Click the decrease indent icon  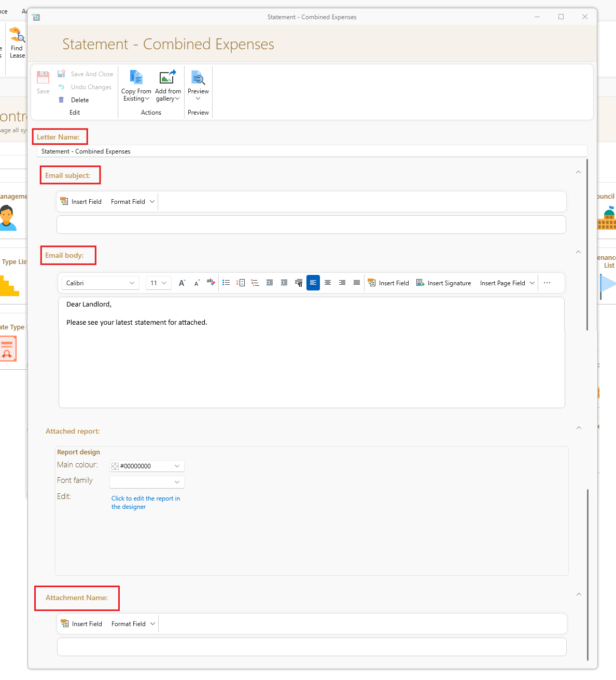[270, 283]
